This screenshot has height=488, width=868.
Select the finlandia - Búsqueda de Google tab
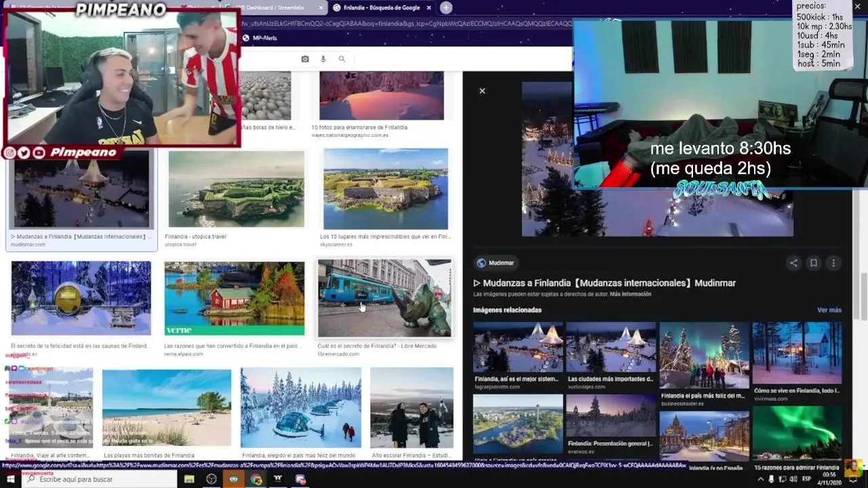381,7
